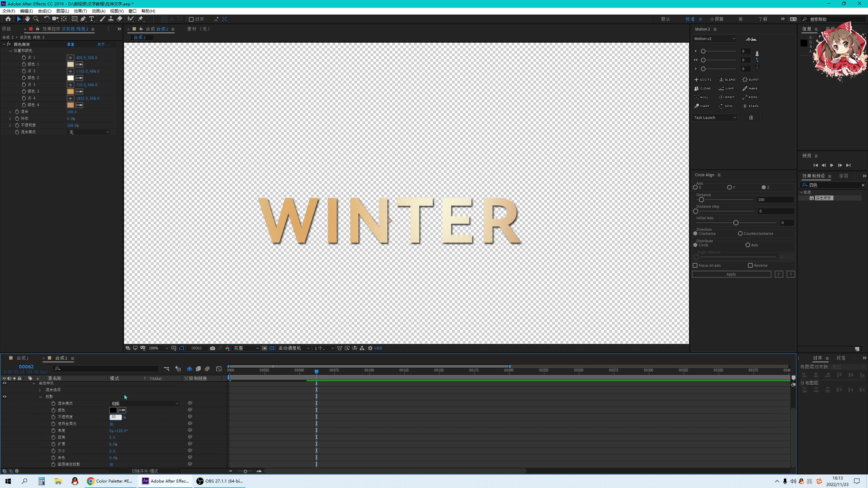Select the Brush tool
The height and width of the screenshot is (488, 868).
click(x=102, y=19)
